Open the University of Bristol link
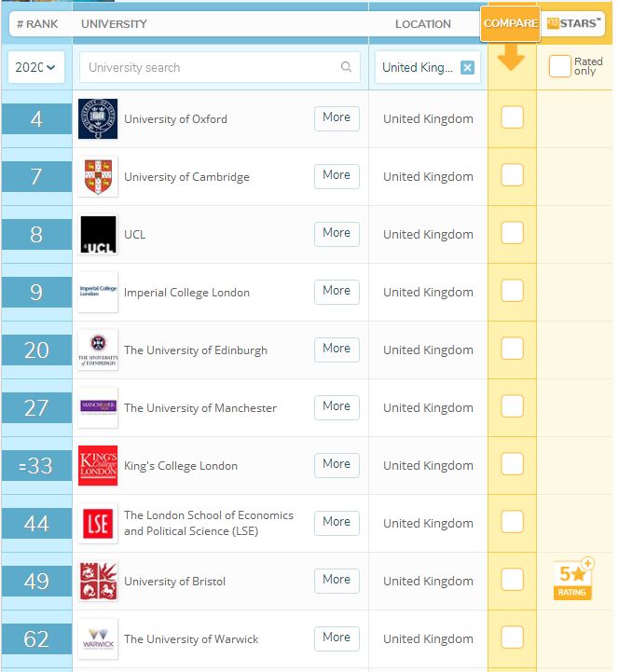The height and width of the screenshot is (672, 619). click(174, 582)
